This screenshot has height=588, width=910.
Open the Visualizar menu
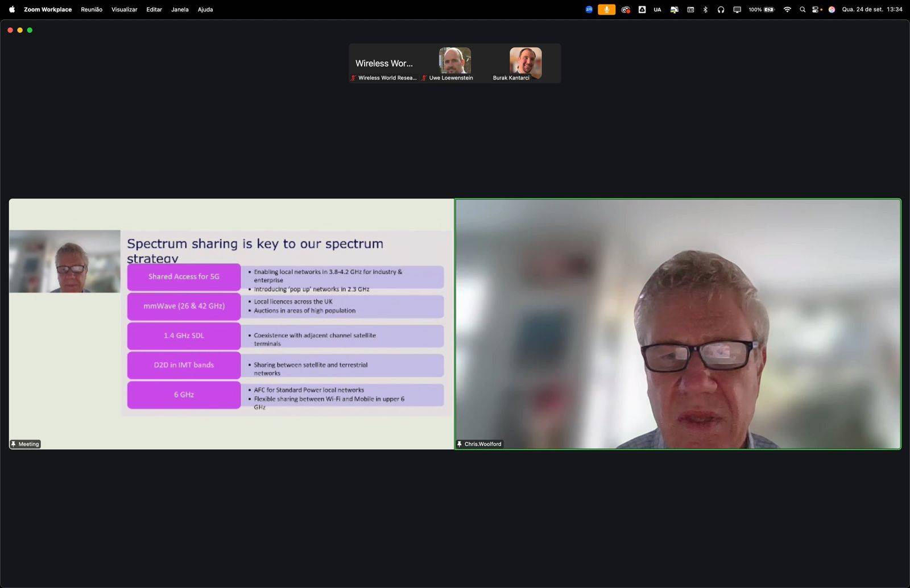[x=124, y=10]
